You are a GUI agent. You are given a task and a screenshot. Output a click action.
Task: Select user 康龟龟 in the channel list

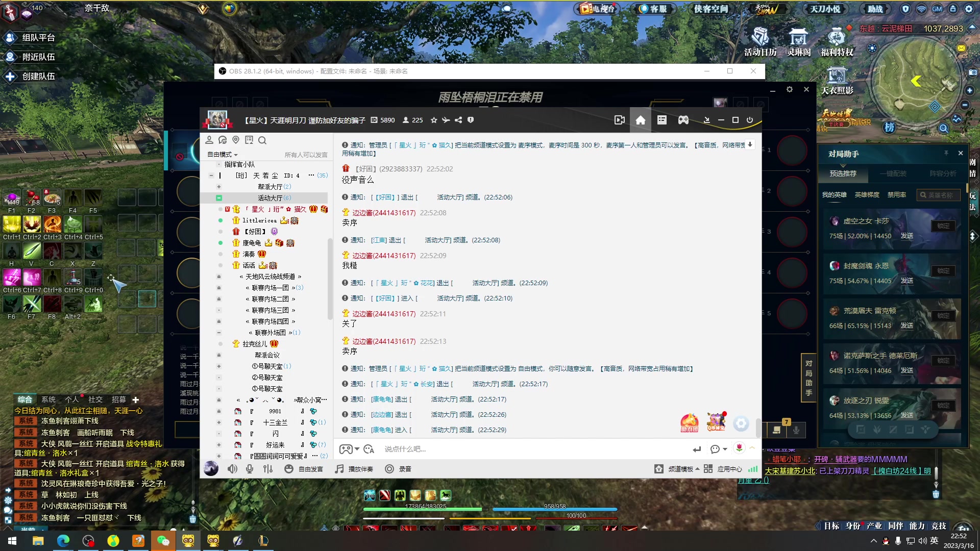(x=252, y=243)
